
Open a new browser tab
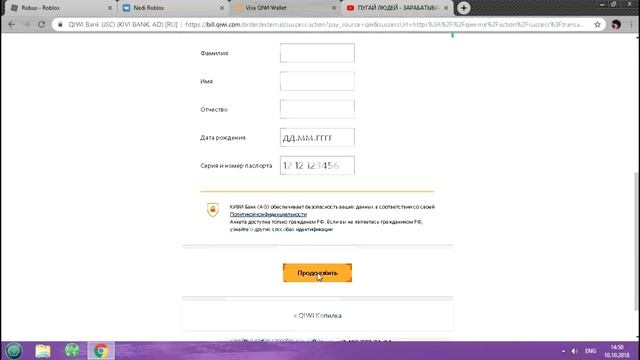tap(463, 8)
